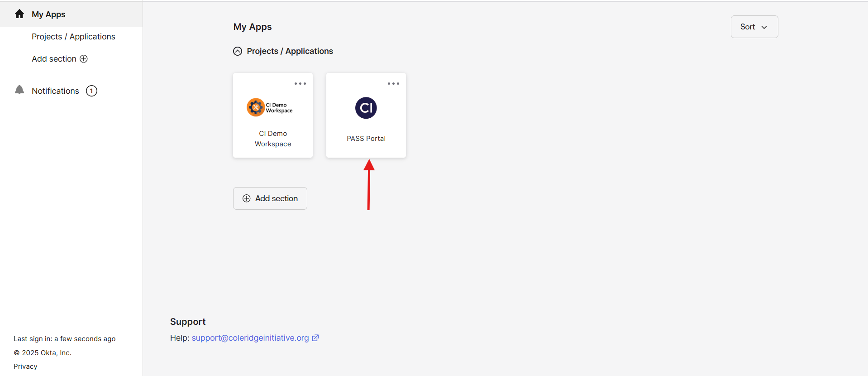Click the notification count badge
Screen dimensions: 868x376
point(91,91)
